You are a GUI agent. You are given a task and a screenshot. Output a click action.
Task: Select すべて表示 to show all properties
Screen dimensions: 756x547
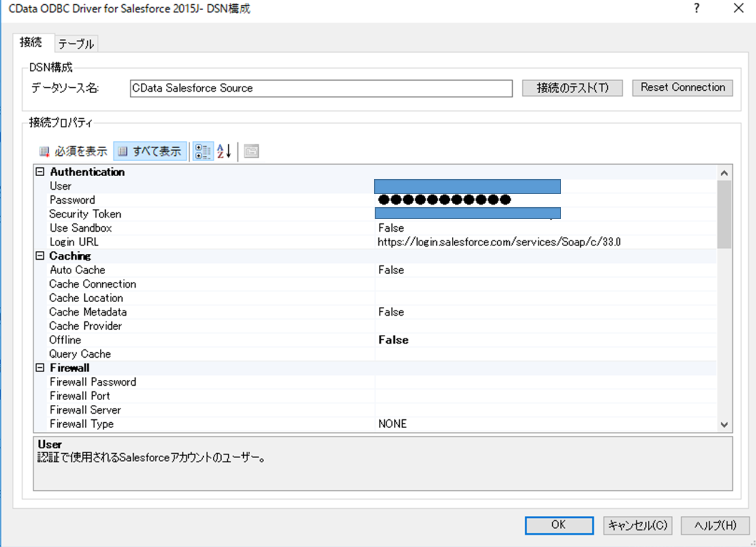pyautogui.click(x=149, y=150)
